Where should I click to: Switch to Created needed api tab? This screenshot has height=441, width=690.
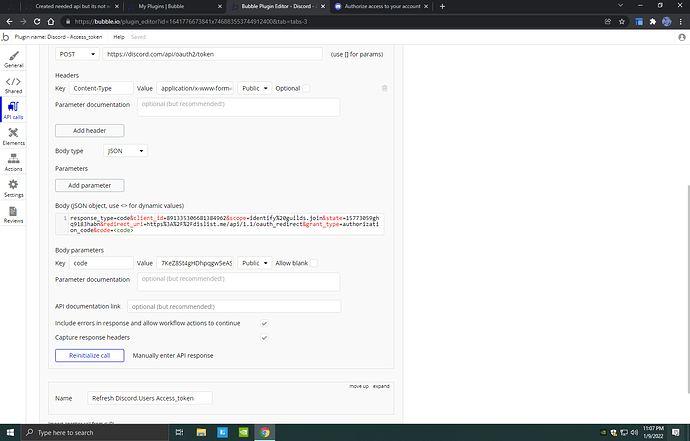click(x=71, y=6)
